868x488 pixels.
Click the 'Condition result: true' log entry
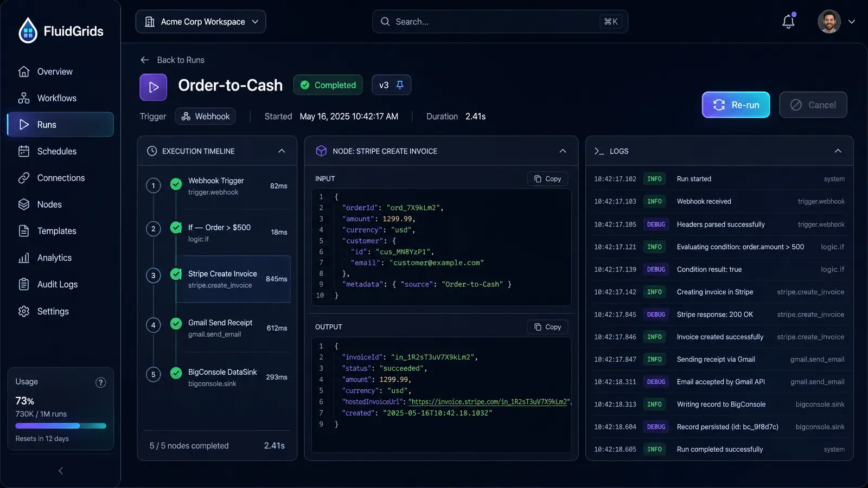click(719, 269)
